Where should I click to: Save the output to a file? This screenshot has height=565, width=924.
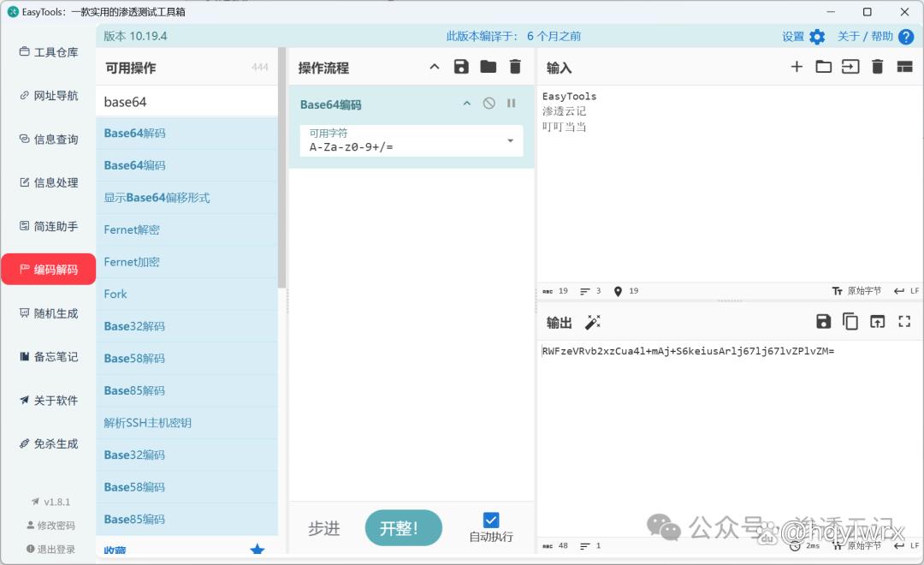coord(823,321)
